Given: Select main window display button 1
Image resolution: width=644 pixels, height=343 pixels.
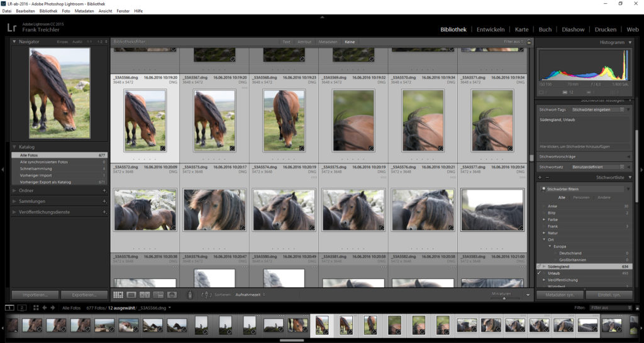Looking at the screenshot, I should pyautogui.click(x=9, y=308).
